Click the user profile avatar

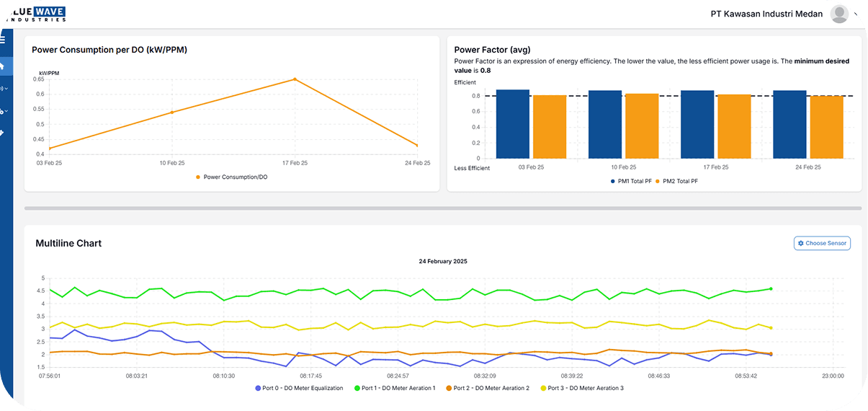pos(839,14)
